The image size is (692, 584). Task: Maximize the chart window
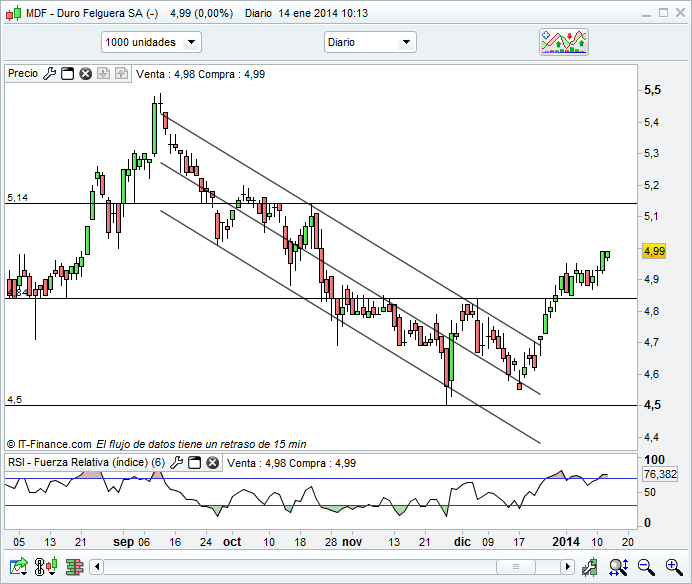point(663,13)
